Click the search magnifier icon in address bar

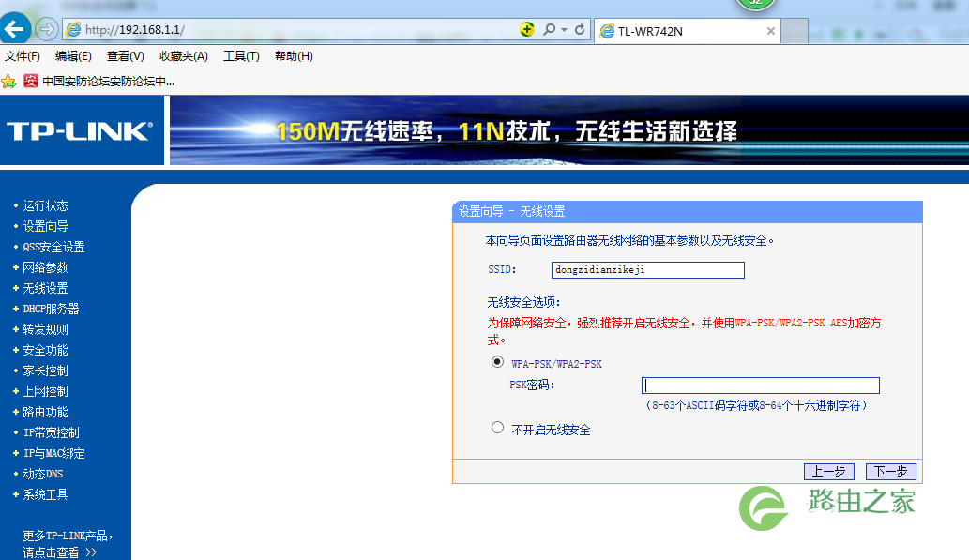click(x=549, y=29)
